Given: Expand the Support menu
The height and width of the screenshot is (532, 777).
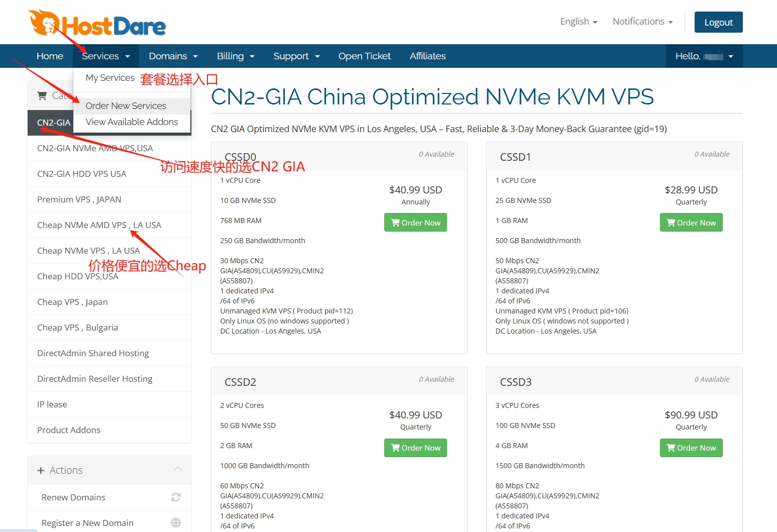Looking at the screenshot, I should [296, 56].
